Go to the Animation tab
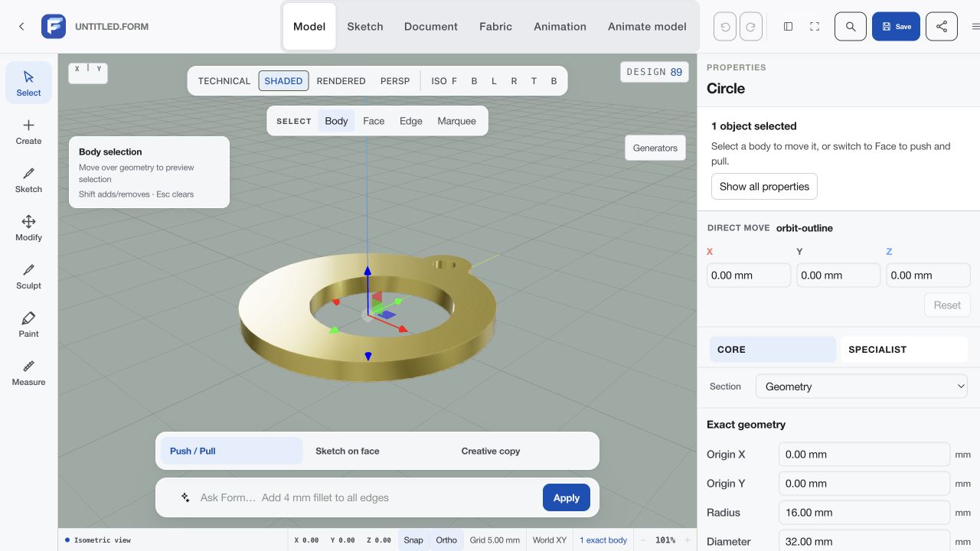The height and width of the screenshot is (551, 980). click(560, 26)
